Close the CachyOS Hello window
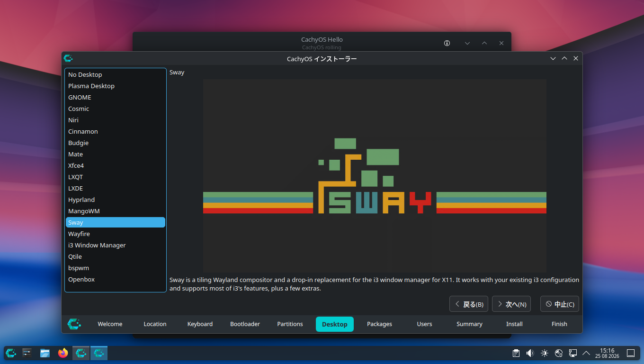The height and width of the screenshot is (364, 644). [501, 43]
